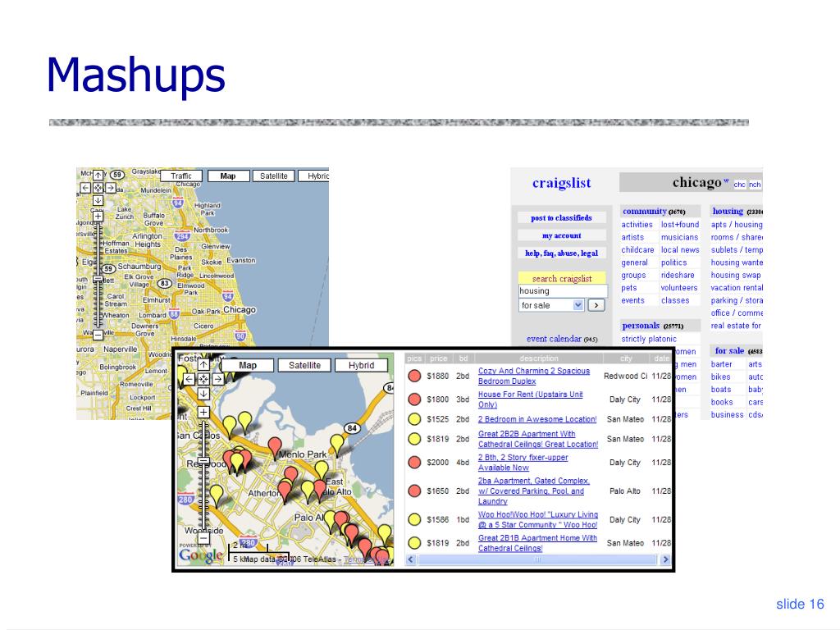Pan left on the Chicago map
The image size is (840, 630).
[85, 188]
